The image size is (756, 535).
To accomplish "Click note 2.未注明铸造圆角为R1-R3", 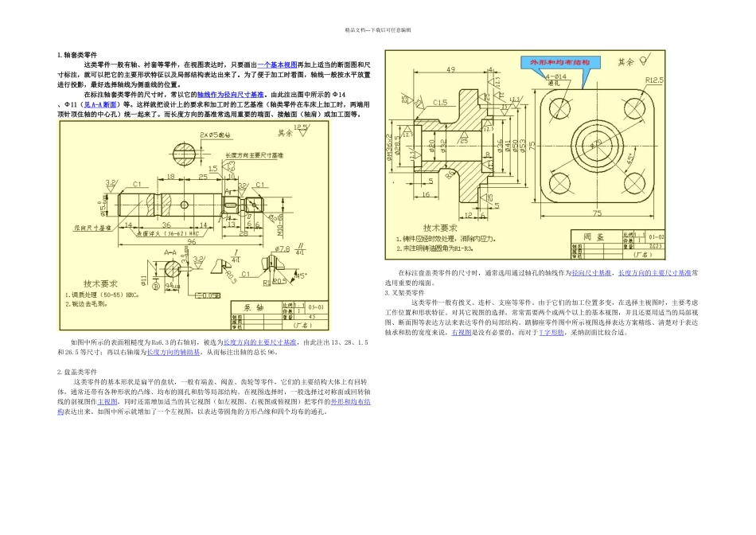I will pyautogui.click(x=435, y=248).
